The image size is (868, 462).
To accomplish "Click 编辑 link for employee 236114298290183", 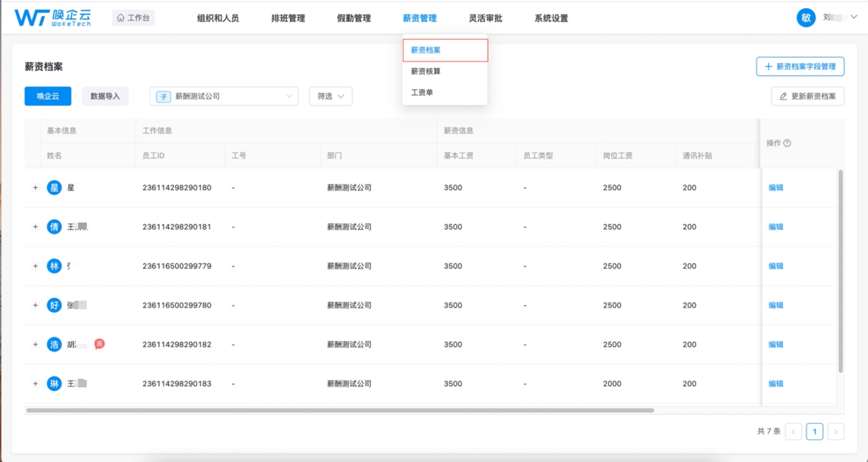I will (776, 383).
